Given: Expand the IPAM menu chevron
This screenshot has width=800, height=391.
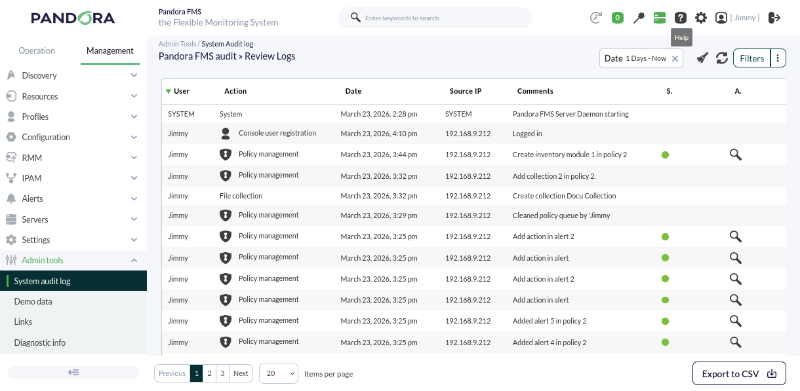Looking at the screenshot, I should [134, 178].
